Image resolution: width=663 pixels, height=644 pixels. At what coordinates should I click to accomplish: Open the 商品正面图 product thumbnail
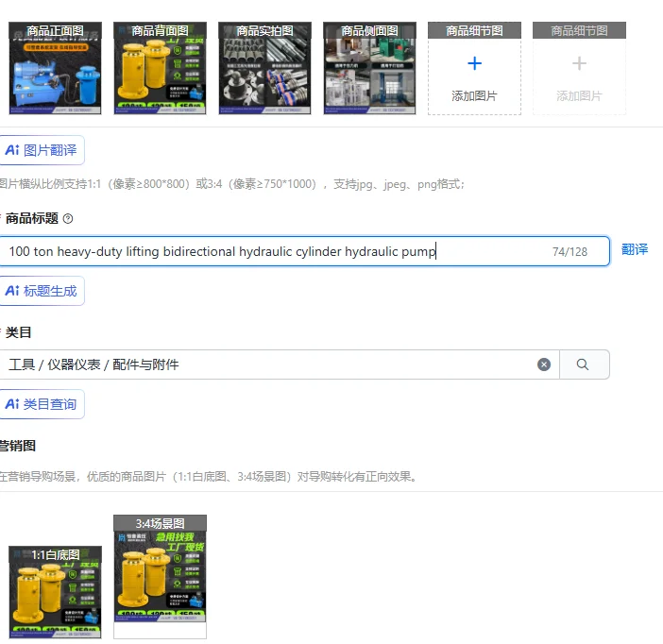tap(55, 68)
